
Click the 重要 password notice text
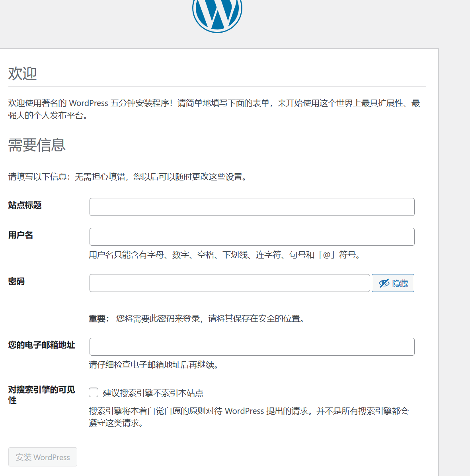click(x=197, y=319)
